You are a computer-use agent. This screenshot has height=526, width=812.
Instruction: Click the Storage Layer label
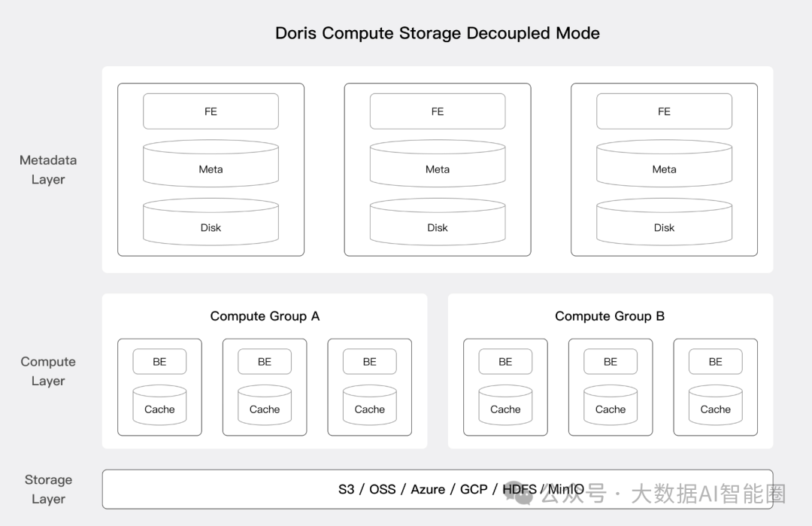point(48,489)
